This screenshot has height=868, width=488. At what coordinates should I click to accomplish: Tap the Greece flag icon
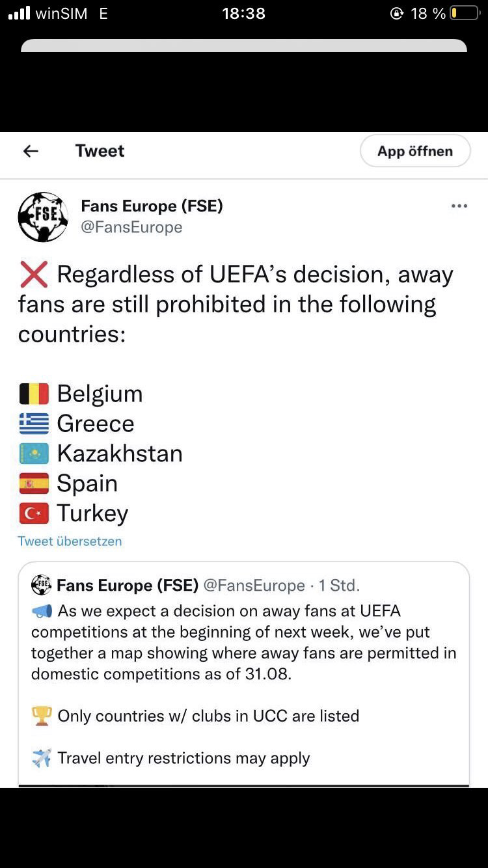(x=34, y=424)
